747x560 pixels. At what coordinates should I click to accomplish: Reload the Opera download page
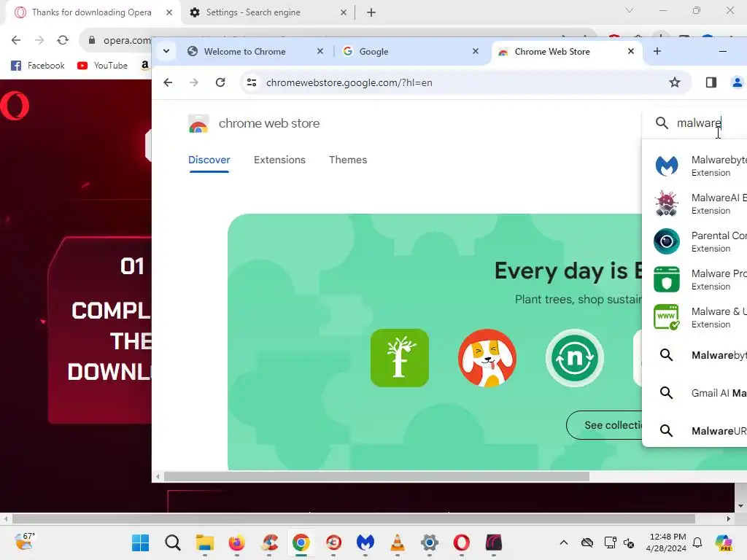point(63,40)
